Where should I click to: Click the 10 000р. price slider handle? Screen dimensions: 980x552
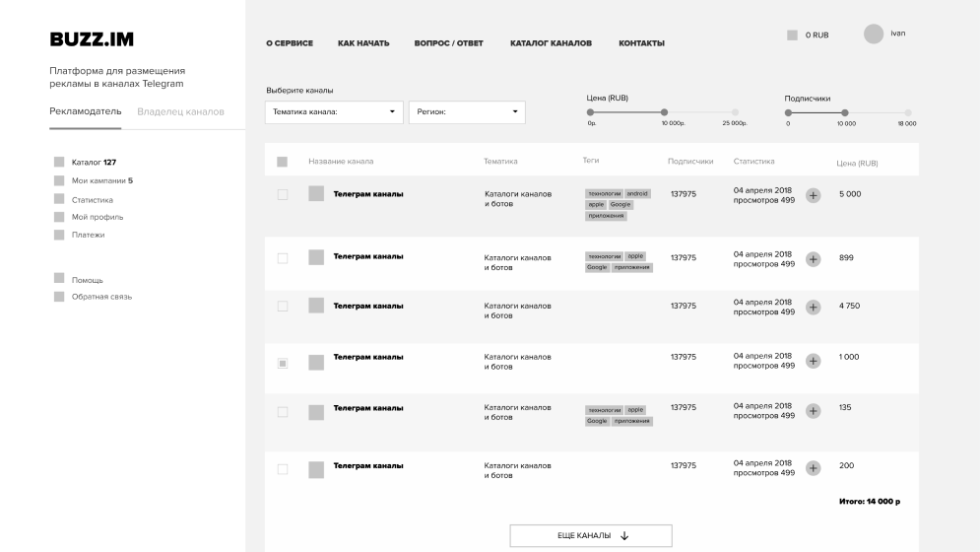click(x=664, y=112)
